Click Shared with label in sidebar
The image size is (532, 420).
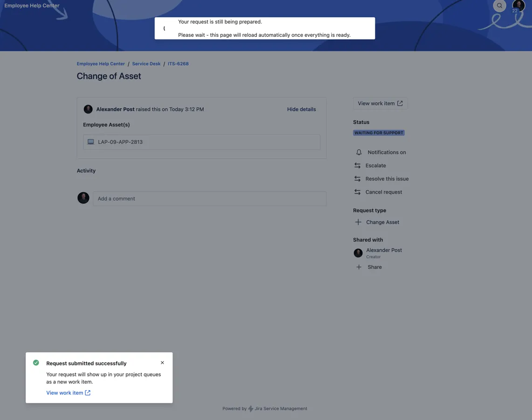pos(368,240)
